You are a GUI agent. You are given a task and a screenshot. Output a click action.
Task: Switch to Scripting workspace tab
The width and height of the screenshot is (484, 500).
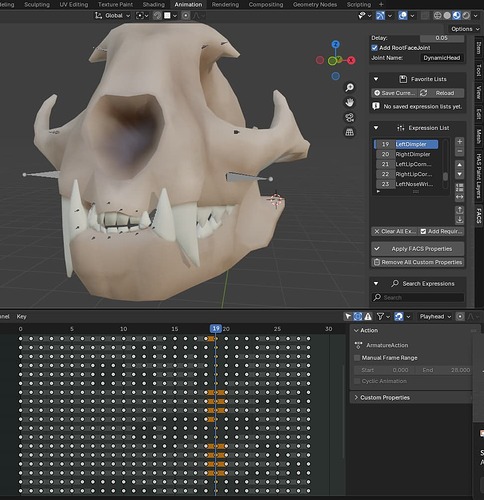click(358, 5)
